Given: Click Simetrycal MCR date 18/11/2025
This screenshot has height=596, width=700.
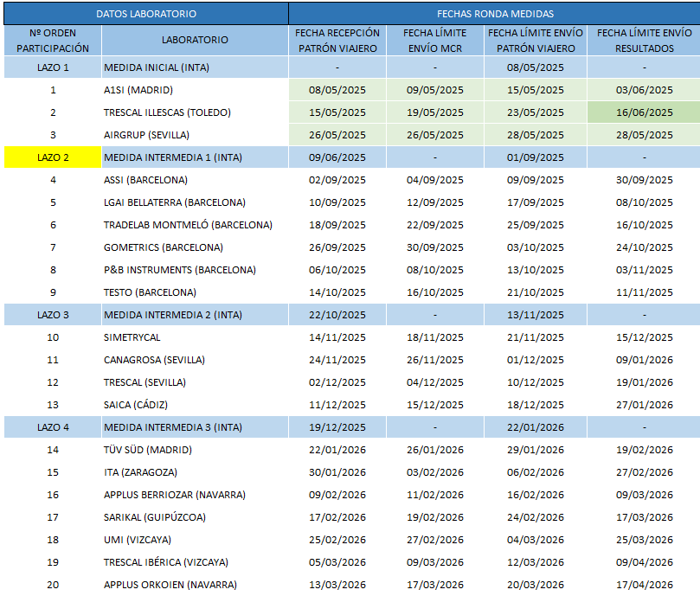Looking at the screenshot, I should coord(435,337).
